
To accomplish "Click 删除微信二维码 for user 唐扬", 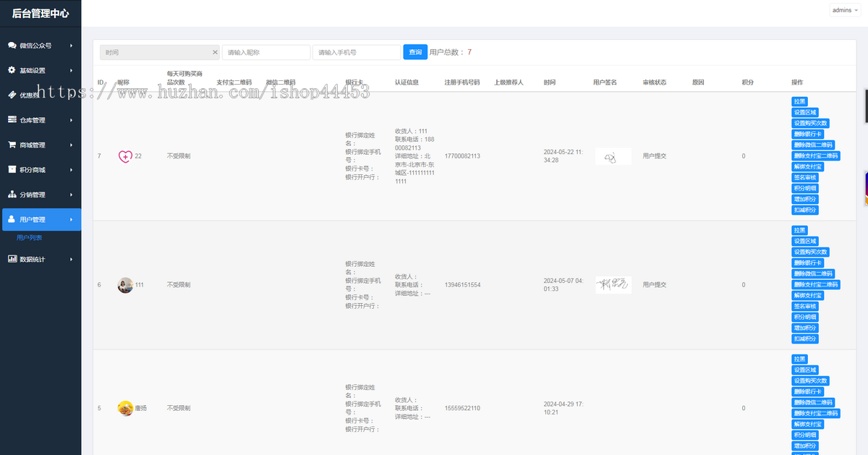I will (x=814, y=402).
